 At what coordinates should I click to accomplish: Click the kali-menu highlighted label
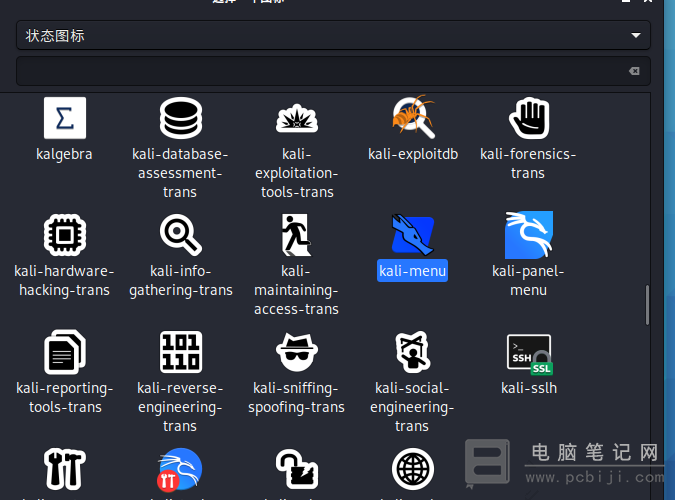click(x=412, y=271)
